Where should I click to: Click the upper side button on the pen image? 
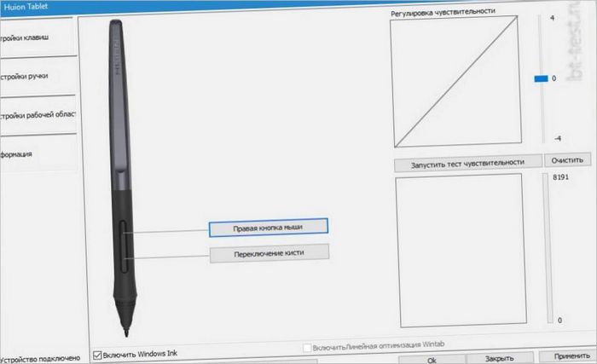tap(124, 233)
